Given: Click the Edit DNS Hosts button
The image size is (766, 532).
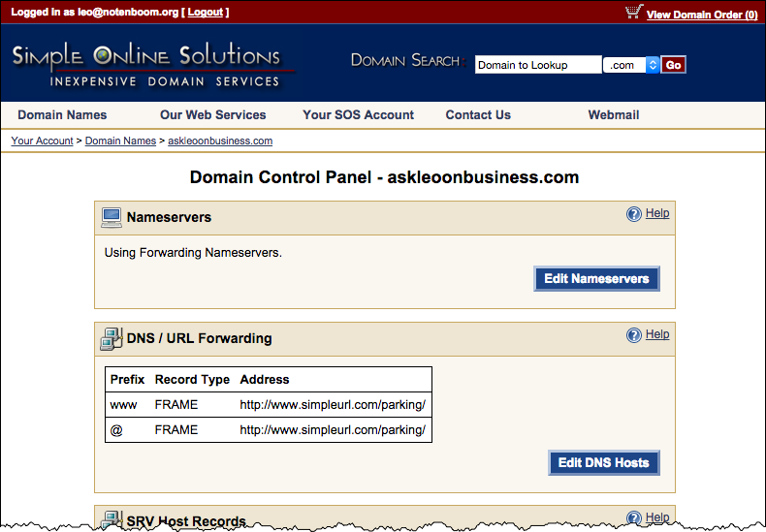Looking at the screenshot, I should (604, 462).
